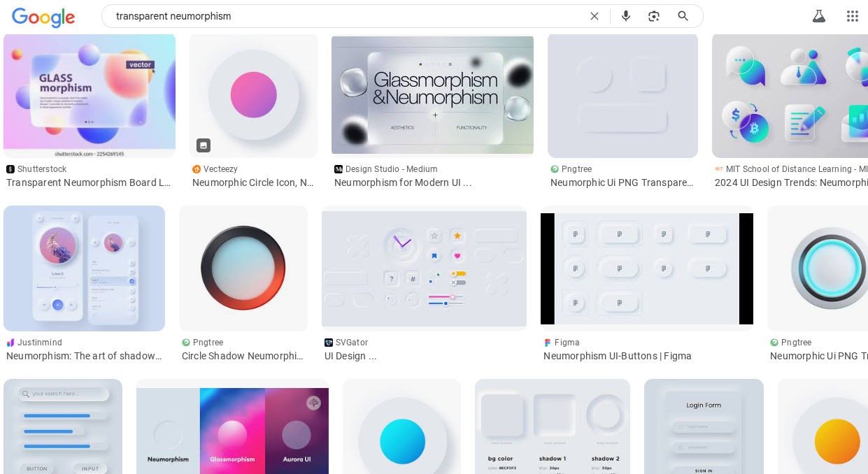
Task: Click Pngtree favicon for Neumorphic Ui PNG Tr… result
Action: coord(774,343)
